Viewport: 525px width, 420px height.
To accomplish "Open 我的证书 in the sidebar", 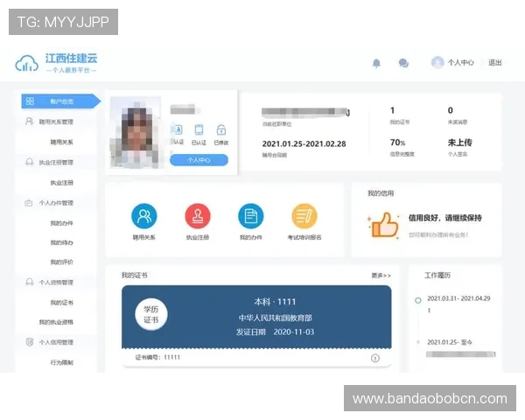I will (61, 303).
